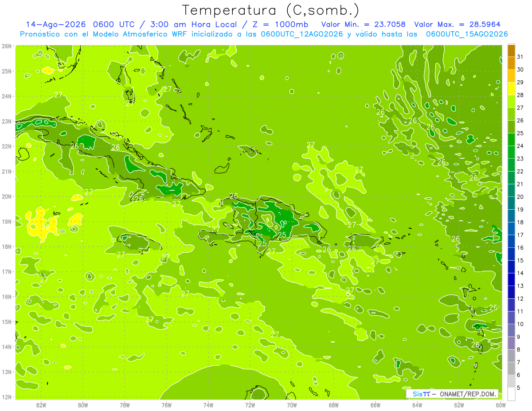Click the 14N latitude axis label

(7, 347)
